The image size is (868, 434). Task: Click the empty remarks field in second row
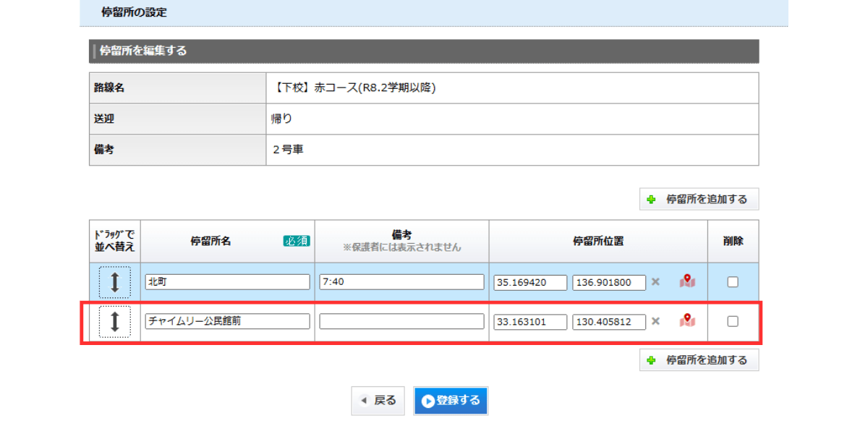pyautogui.click(x=401, y=321)
